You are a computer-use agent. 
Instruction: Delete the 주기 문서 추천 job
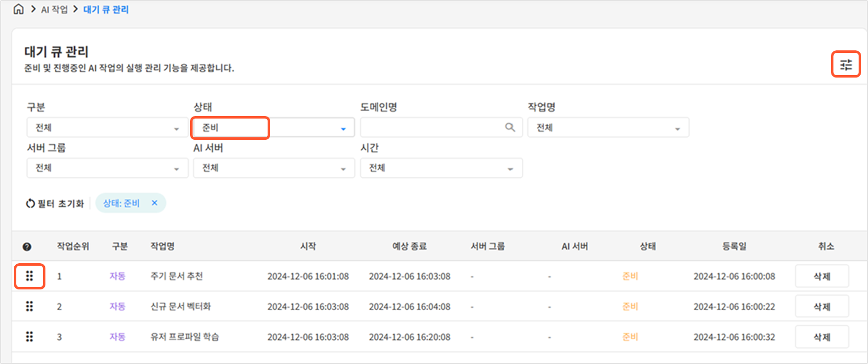(x=822, y=277)
